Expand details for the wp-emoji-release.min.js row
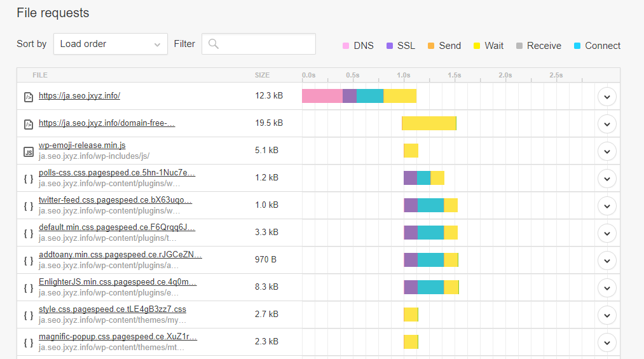Viewport: 644px width, 359px height. [607, 151]
